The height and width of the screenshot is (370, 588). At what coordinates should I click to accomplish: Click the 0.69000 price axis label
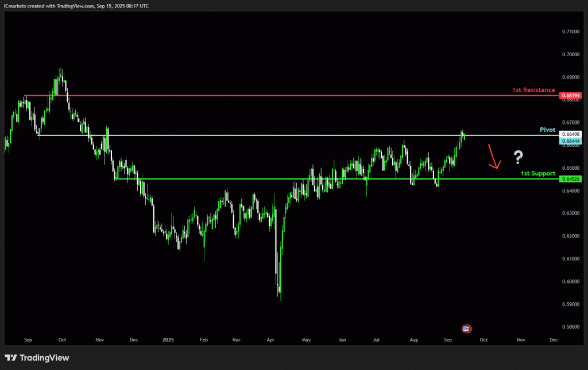(571, 77)
